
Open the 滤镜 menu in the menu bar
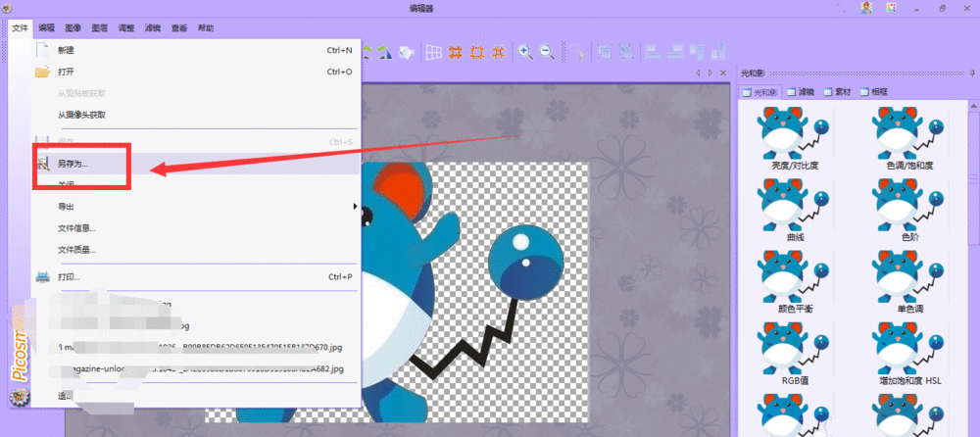152,28
